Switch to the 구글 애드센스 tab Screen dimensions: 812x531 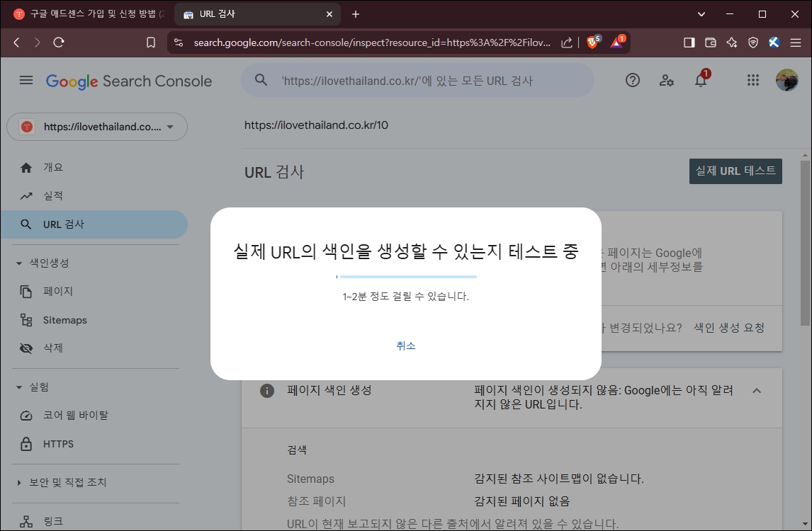pos(89,14)
